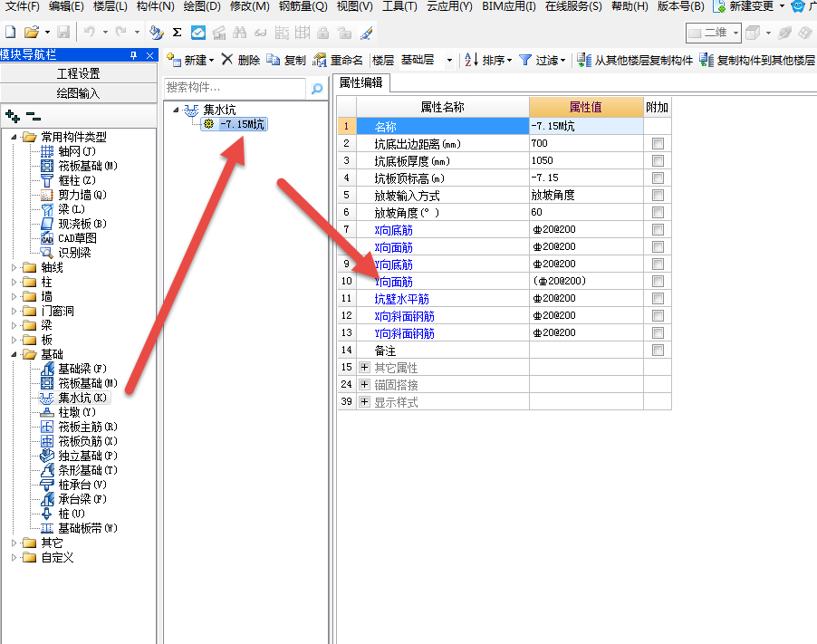Click the collapse-all minus icon in navigator

34,116
